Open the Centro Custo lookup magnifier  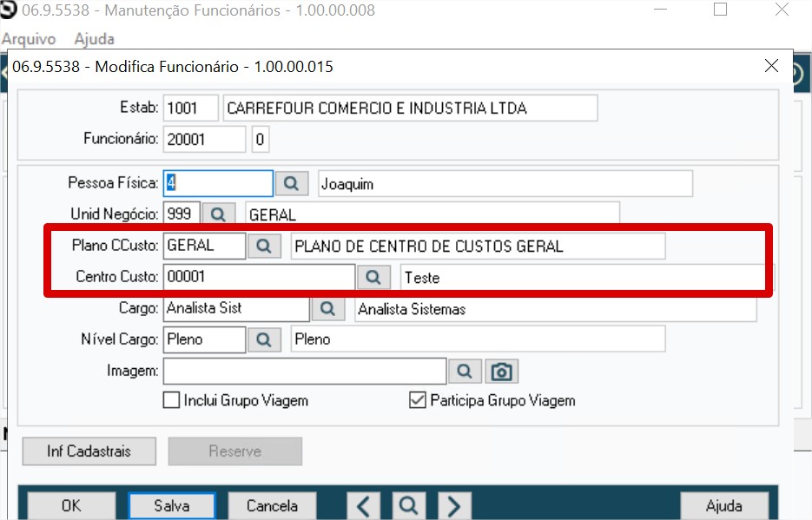(x=373, y=277)
